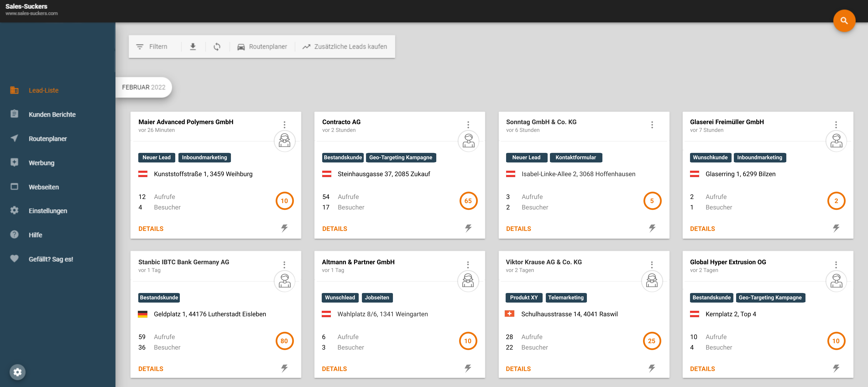
Task: Open DETAILS for Contracto AG
Action: 335,229
